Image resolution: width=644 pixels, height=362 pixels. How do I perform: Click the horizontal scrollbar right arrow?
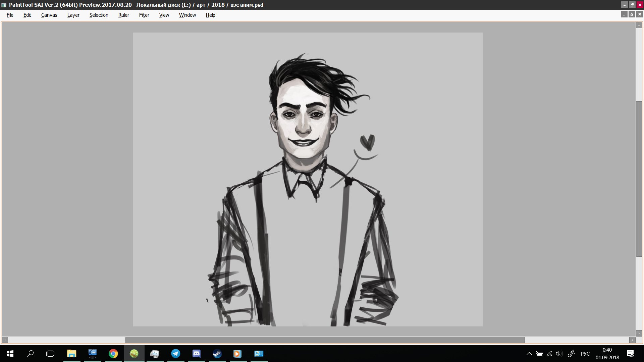pyautogui.click(x=632, y=340)
